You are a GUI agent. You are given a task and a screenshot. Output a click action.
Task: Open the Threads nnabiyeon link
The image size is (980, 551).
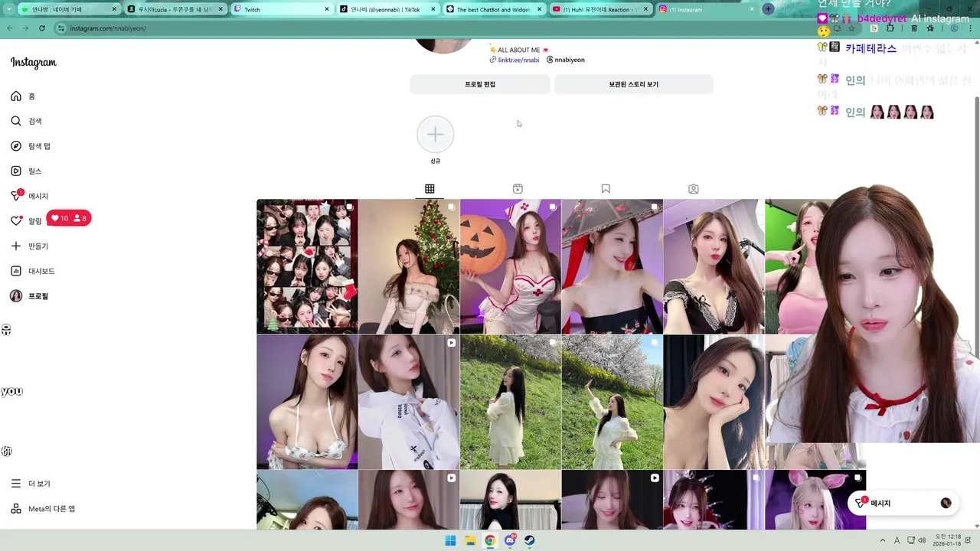click(x=566, y=60)
